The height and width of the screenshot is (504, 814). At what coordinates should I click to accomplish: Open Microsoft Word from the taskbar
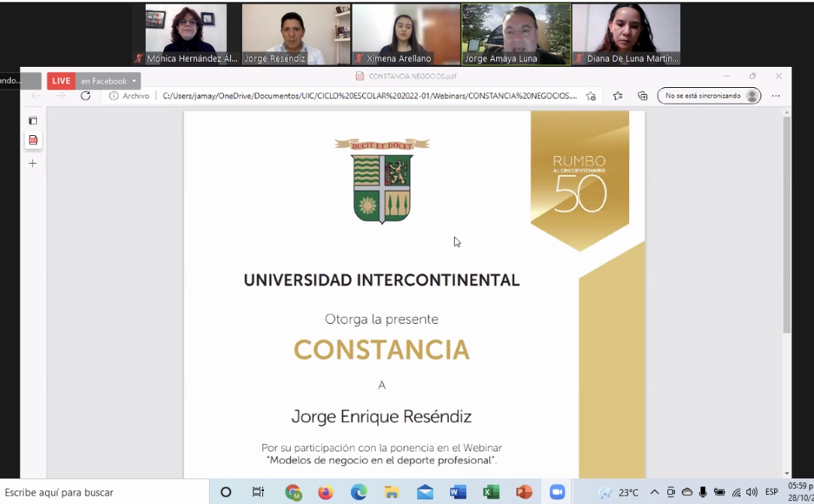(x=458, y=492)
